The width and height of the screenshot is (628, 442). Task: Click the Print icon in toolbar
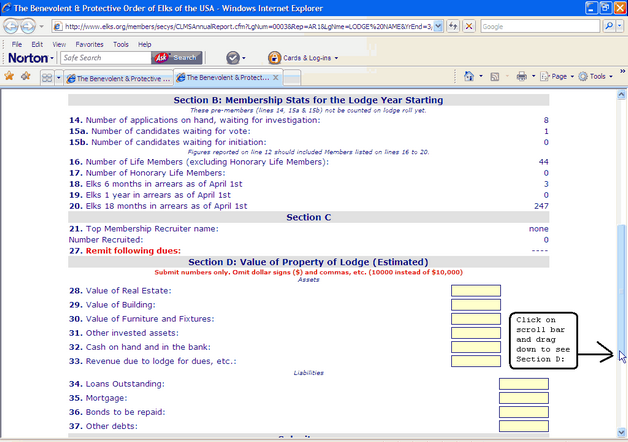(x=521, y=76)
